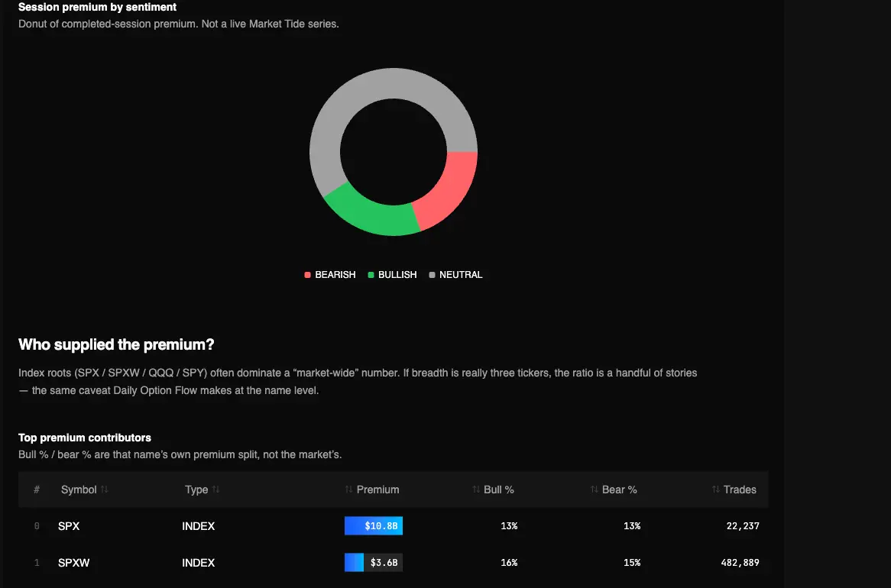Click SPX trades value 22,237
891x588 pixels.
point(743,526)
